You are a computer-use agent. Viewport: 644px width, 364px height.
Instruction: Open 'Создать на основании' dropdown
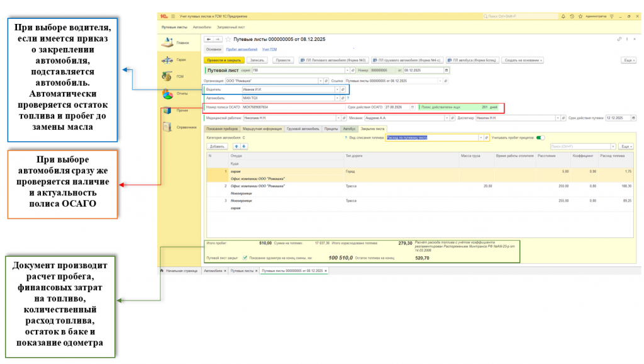[523, 60]
